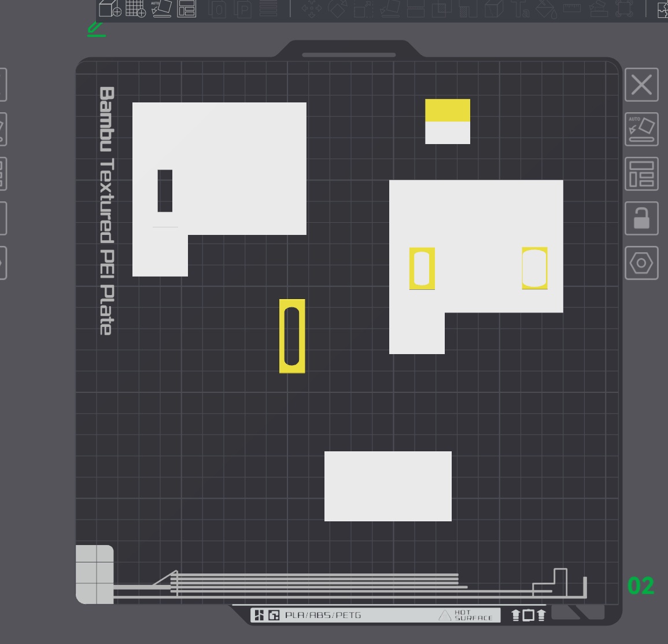
Task: Select the Move tool arrows icon
Action: coord(312,9)
